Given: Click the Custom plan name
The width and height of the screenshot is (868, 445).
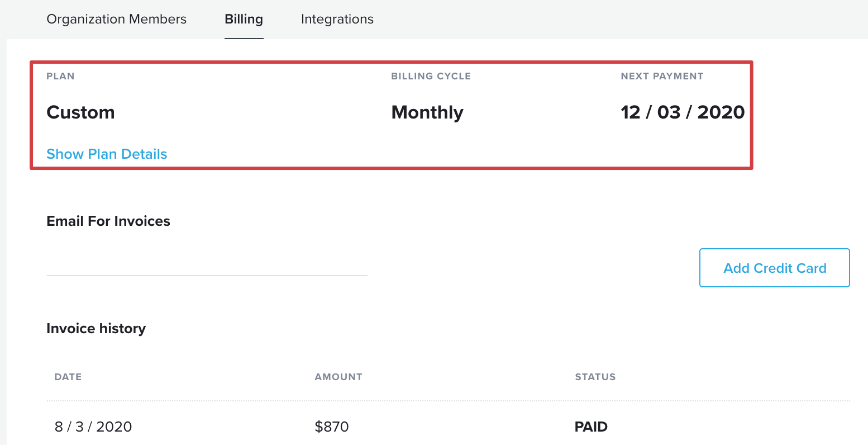Looking at the screenshot, I should click(80, 112).
